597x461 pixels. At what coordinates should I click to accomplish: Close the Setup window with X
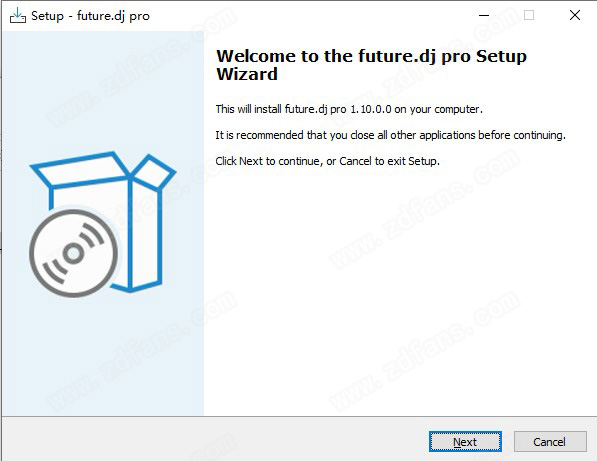pos(575,16)
